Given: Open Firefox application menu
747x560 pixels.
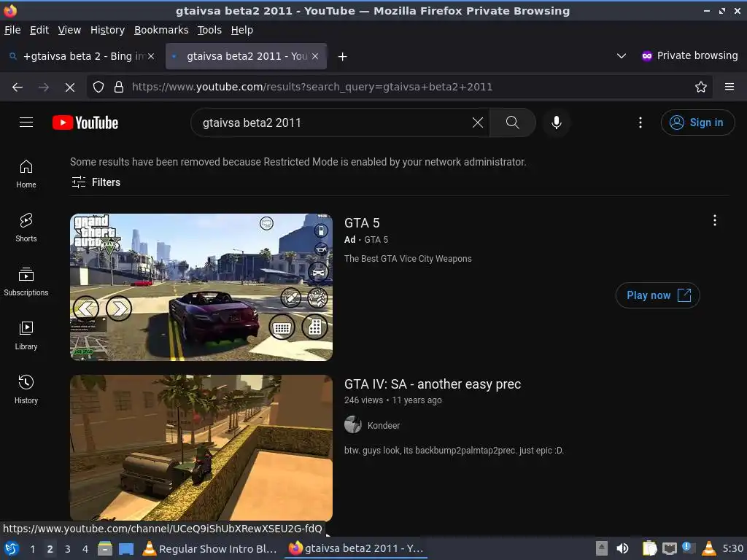Looking at the screenshot, I should [729, 87].
